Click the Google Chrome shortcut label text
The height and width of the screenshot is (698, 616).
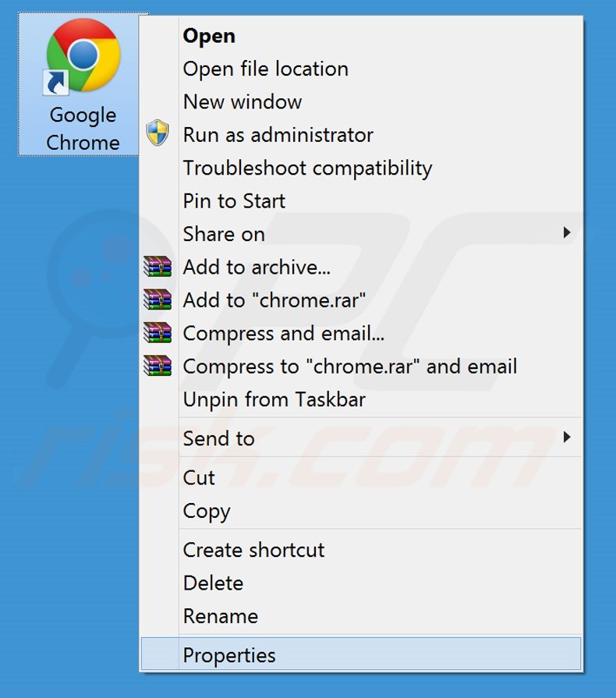coord(83,129)
